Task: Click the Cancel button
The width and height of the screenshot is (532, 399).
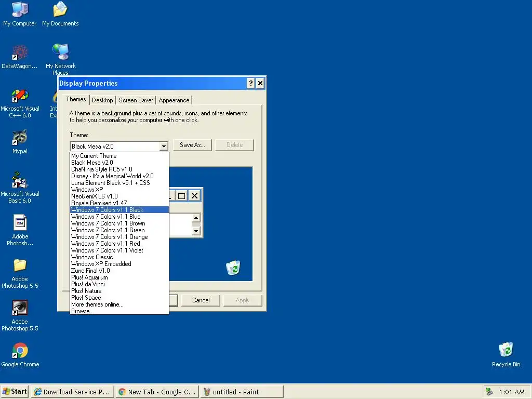Action: [201, 300]
